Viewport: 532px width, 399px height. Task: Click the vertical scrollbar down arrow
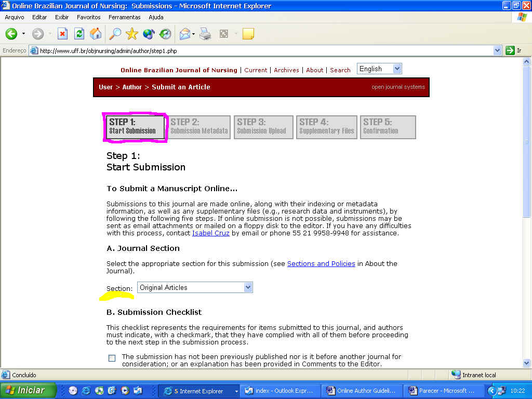pos(526,363)
